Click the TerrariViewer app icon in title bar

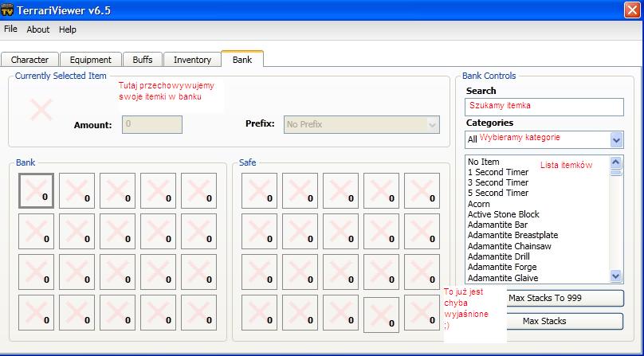[7, 10]
